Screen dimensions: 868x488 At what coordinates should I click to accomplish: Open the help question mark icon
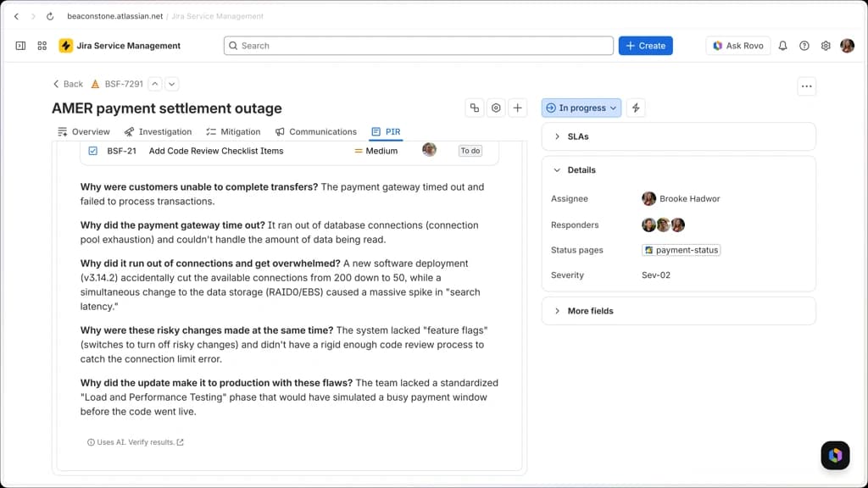point(804,46)
